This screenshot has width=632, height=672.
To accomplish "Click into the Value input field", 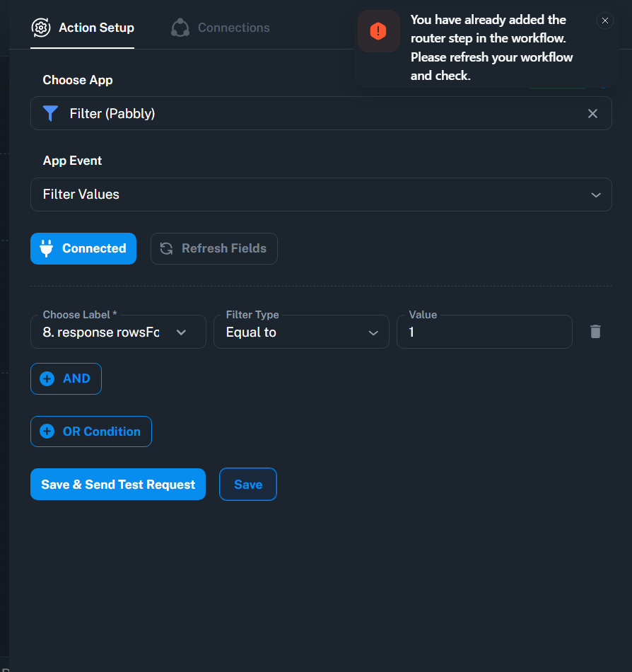I will 484,332.
